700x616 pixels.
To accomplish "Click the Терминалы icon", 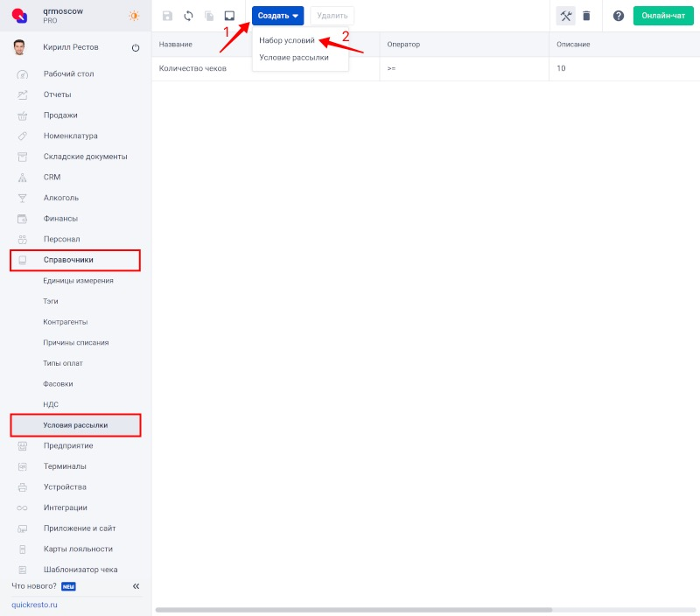I will tap(23, 466).
